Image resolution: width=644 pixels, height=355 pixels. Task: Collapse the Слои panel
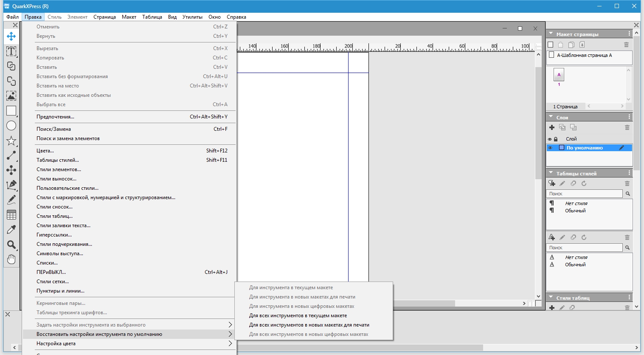point(551,117)
